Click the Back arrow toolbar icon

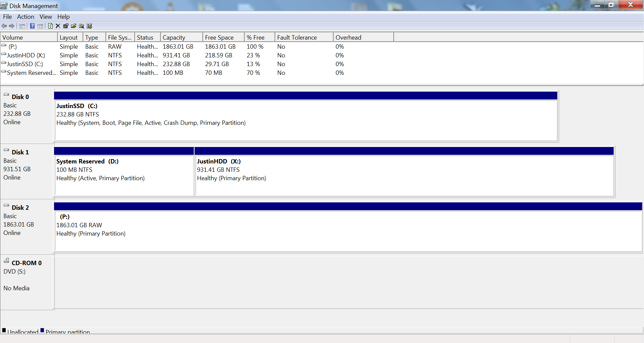[4, 26]
